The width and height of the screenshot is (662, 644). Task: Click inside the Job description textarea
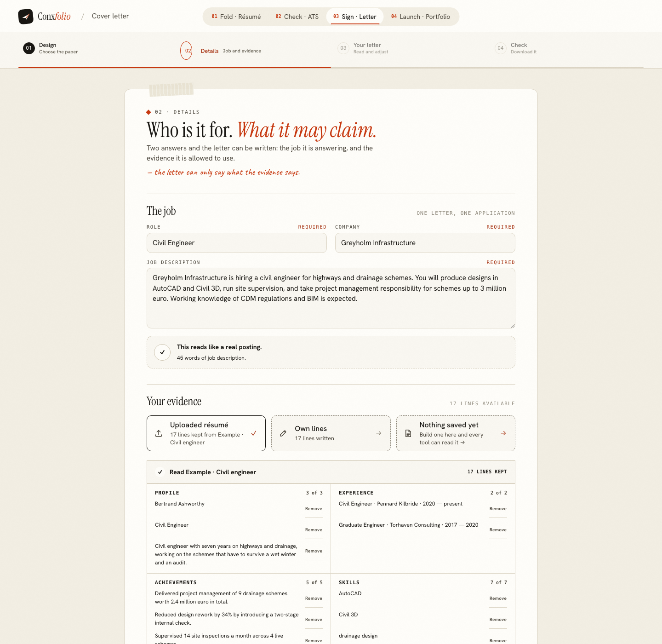(331, 298)
